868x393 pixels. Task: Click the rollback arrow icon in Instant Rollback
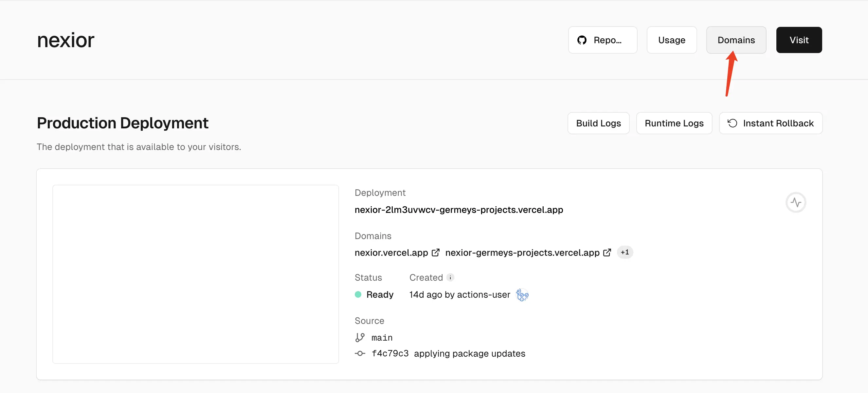click(732, 123)
